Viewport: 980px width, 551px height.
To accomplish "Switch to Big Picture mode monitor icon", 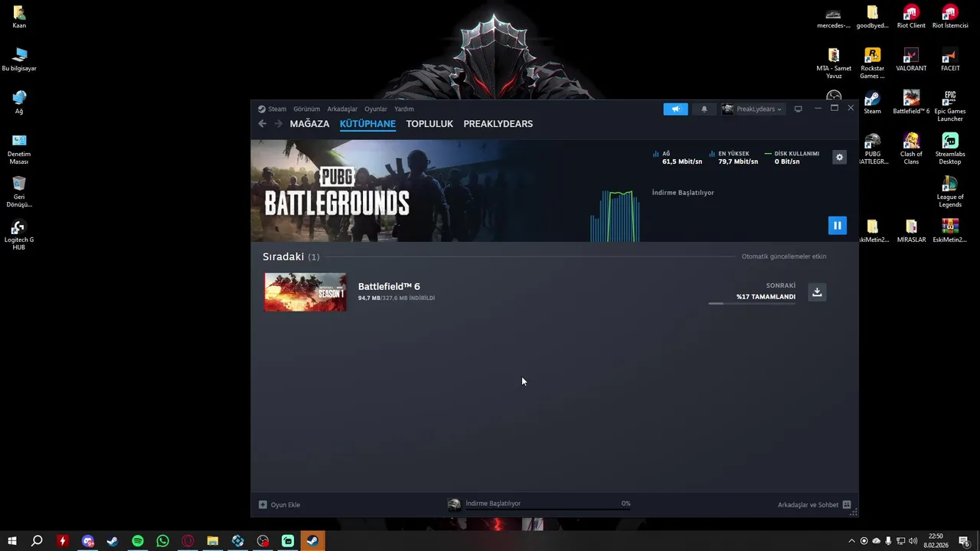I will point(798,109).
